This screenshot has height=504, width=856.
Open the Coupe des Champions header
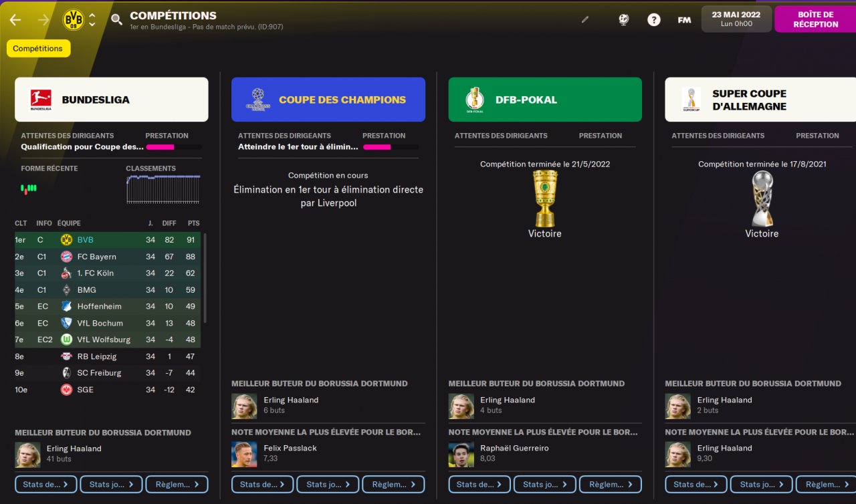(x=328, y=100)
